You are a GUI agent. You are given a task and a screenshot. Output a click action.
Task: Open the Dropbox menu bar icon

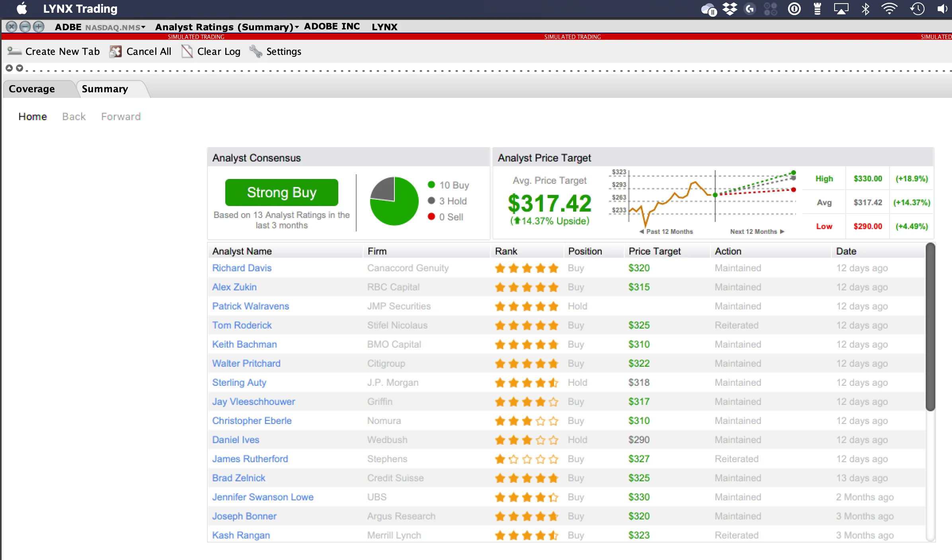click(x=730, y=9)
